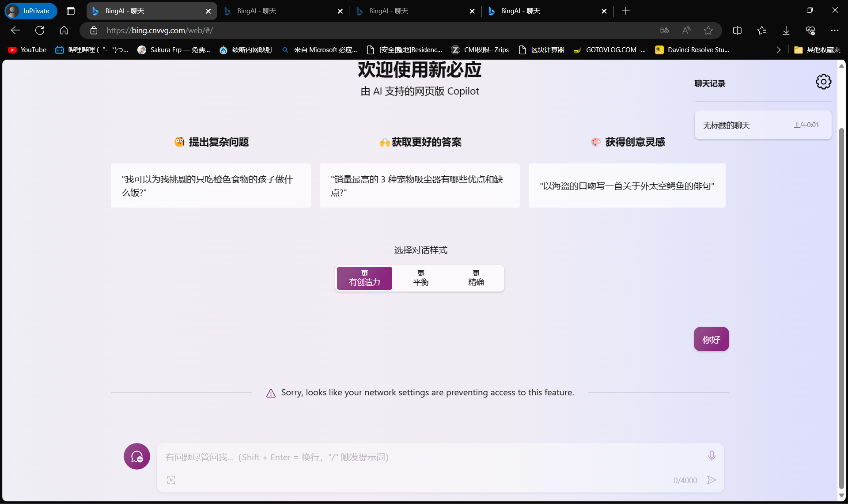
Task: Choose the pirate haiku crocodile suggestion
Action: point(627,186)
